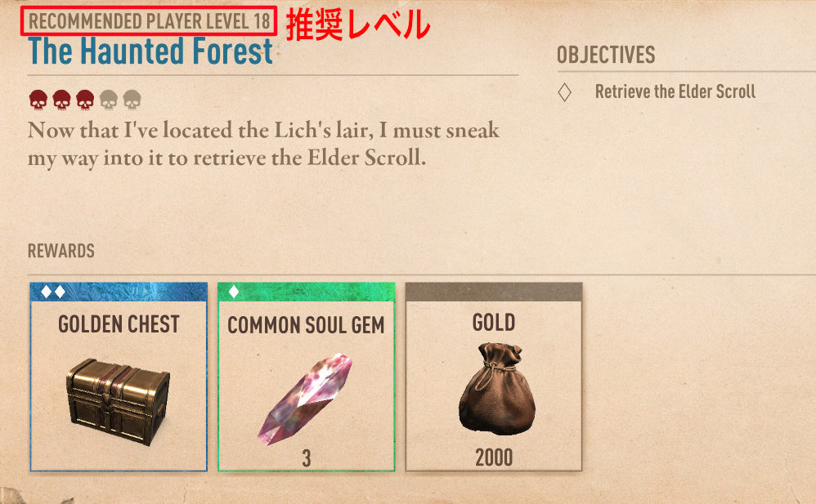Click the second red skull difficulty icon

tap(61, 100)
